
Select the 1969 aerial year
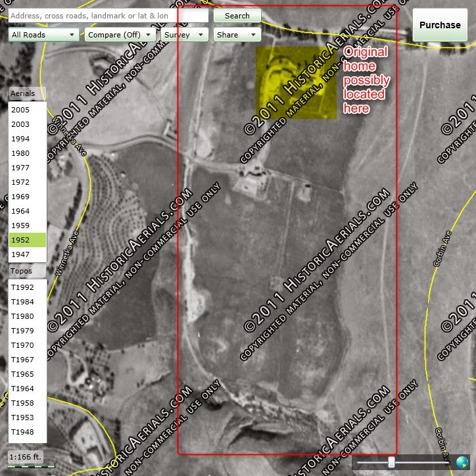tap(28, 197)
